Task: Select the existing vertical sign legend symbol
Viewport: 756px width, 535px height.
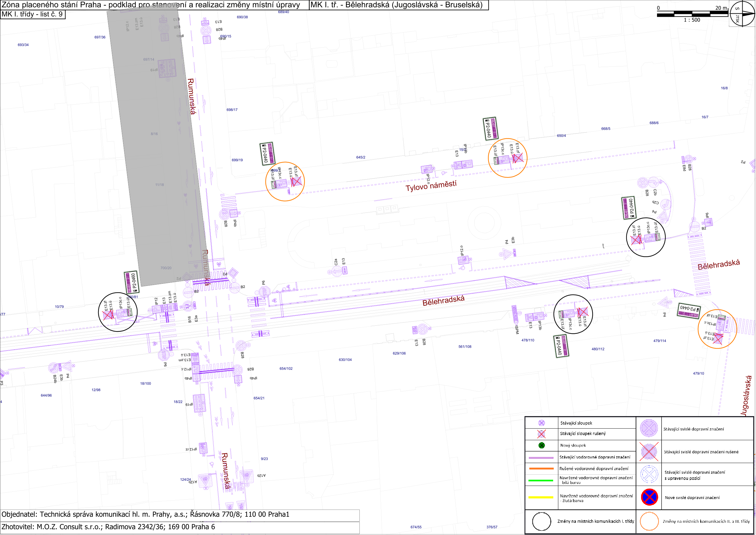Action: point(649,428)
